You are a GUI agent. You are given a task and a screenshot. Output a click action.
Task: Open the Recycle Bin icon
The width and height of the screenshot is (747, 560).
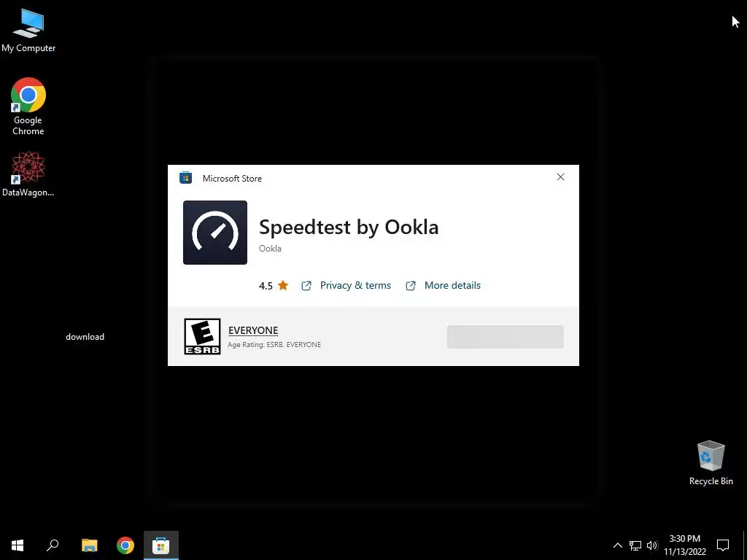[711, 463]
